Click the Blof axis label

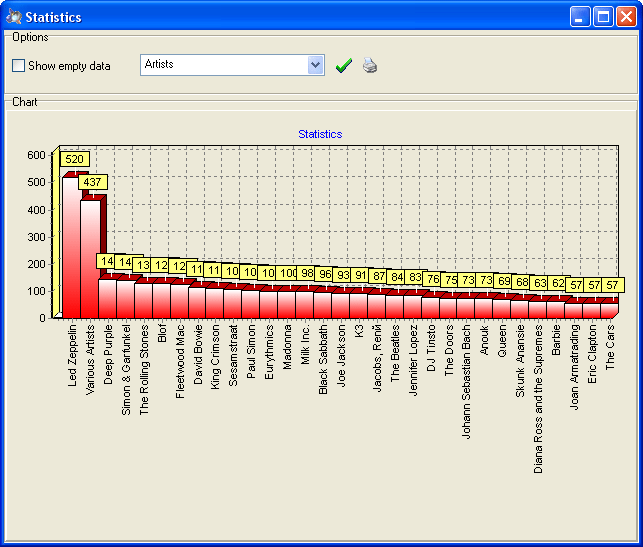[162, 333]
